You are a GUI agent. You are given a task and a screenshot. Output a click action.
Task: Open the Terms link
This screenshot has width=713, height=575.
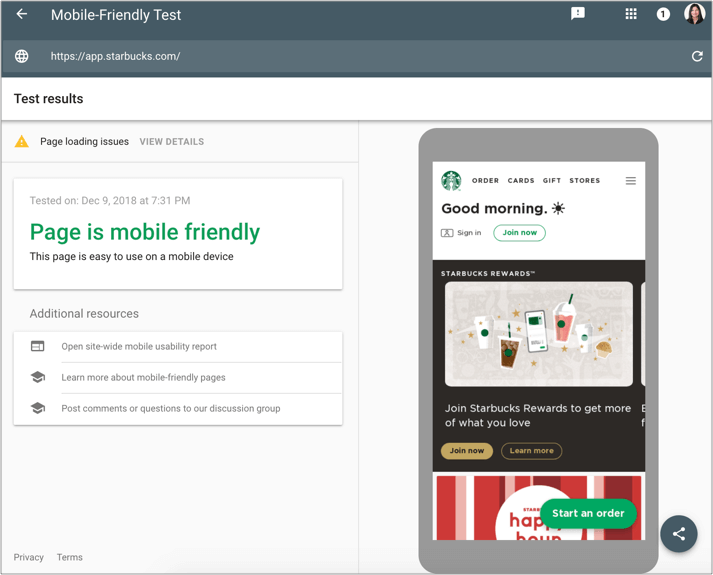[70, 557]
